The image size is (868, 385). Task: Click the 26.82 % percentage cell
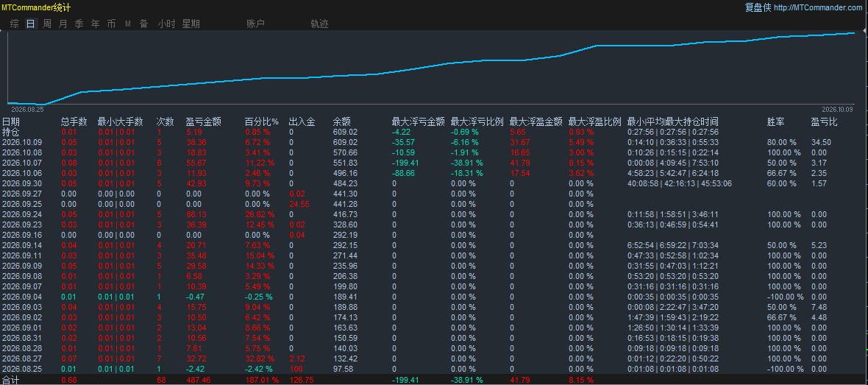point(260,214)
